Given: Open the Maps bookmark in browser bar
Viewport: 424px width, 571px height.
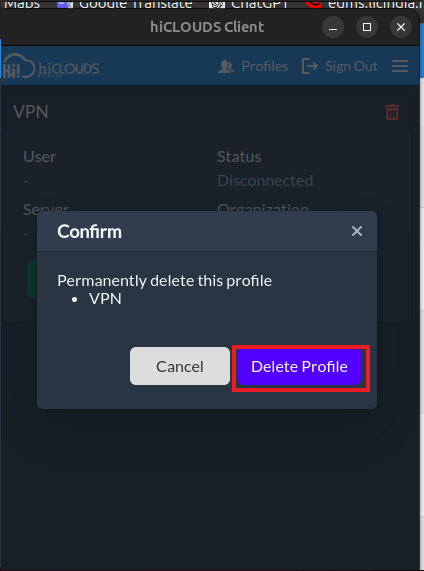Looking at the screenshot, I should (x=22, y=4).
